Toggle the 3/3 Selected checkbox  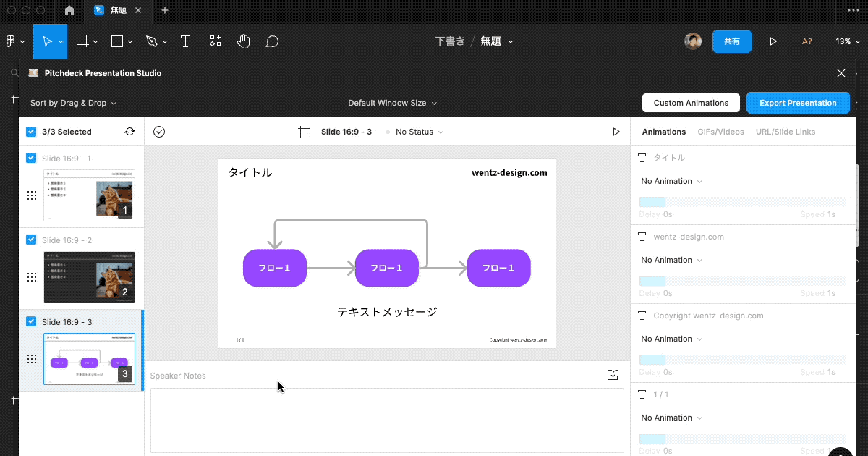(31, 132)
